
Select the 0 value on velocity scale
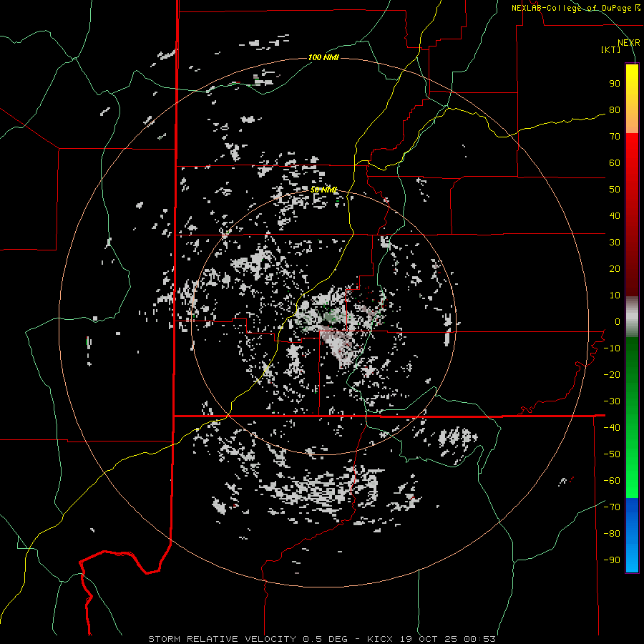(x=618, y=322)
